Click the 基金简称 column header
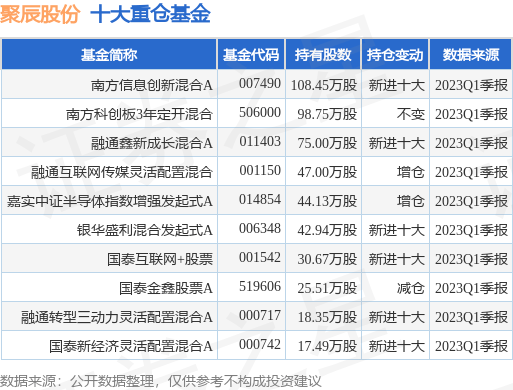 109,55
